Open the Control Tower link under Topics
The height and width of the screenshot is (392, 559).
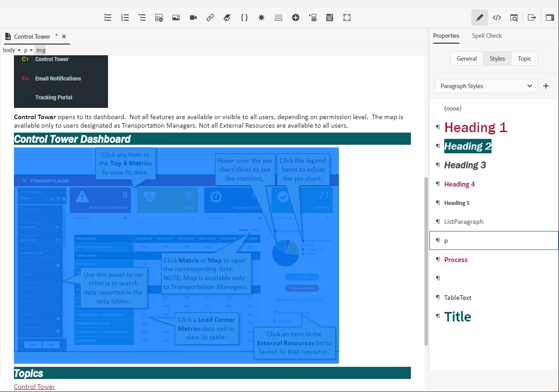pos(34,387)
